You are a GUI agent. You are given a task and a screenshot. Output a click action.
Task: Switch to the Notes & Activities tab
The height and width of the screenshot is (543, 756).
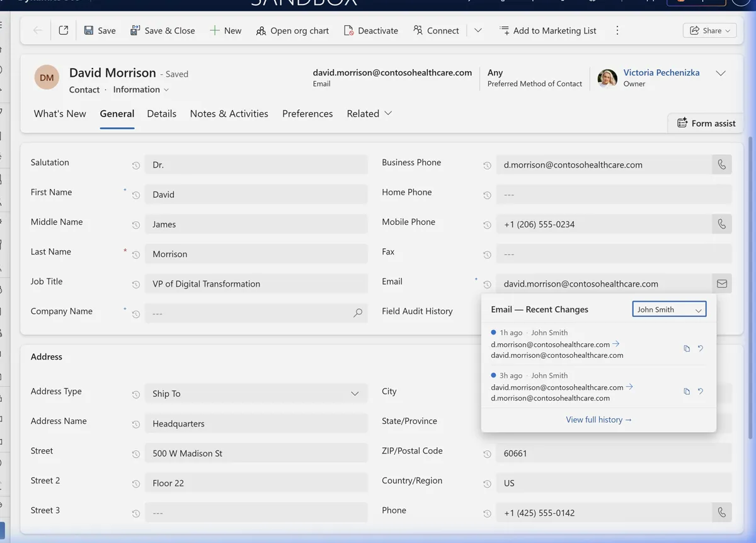[x=229, y=113]
